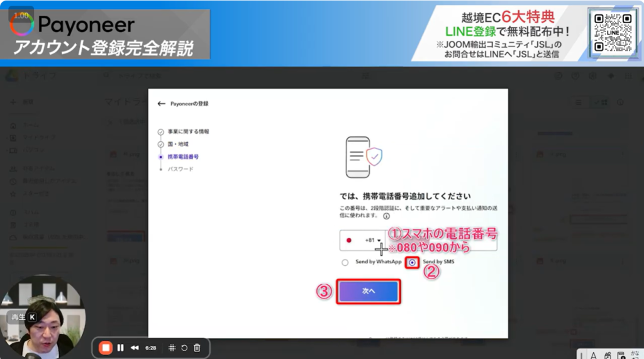Go to the 事業に関する情報 step

(188, 131)
